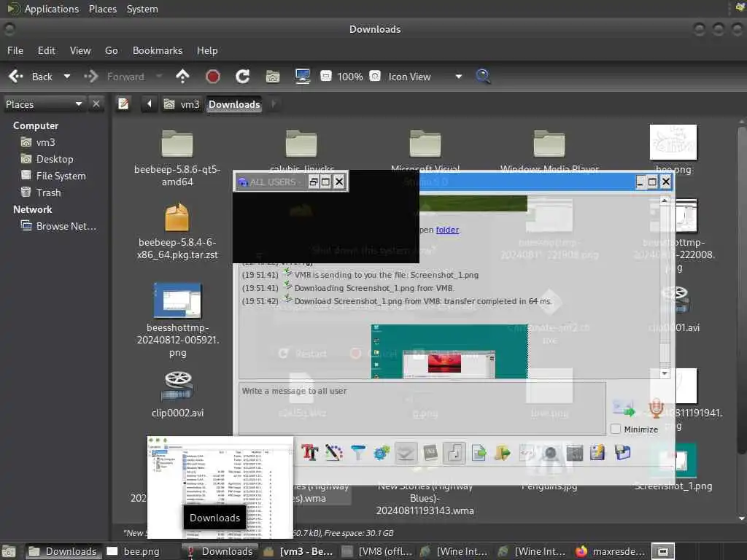Reload the Downloads folder
Image resolution: width=747 pixels, height=560 pixels.
[242, 76]
